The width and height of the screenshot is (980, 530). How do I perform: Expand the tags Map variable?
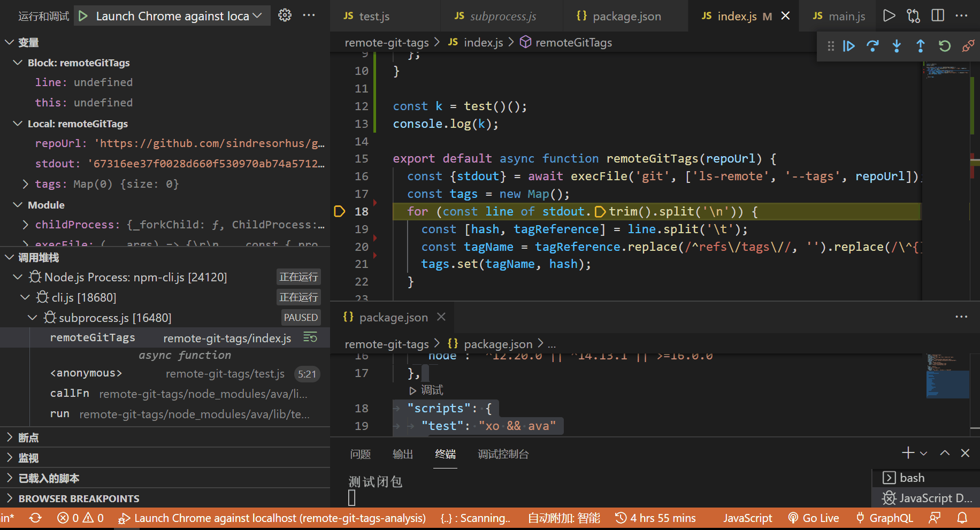(x=26, y=184)
